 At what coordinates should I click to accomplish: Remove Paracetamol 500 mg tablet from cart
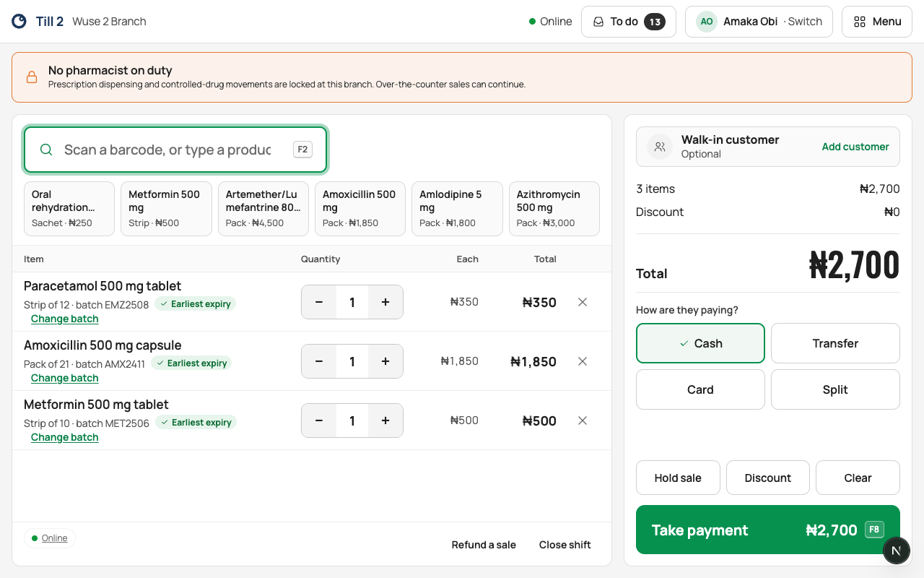tap(583, 302)
